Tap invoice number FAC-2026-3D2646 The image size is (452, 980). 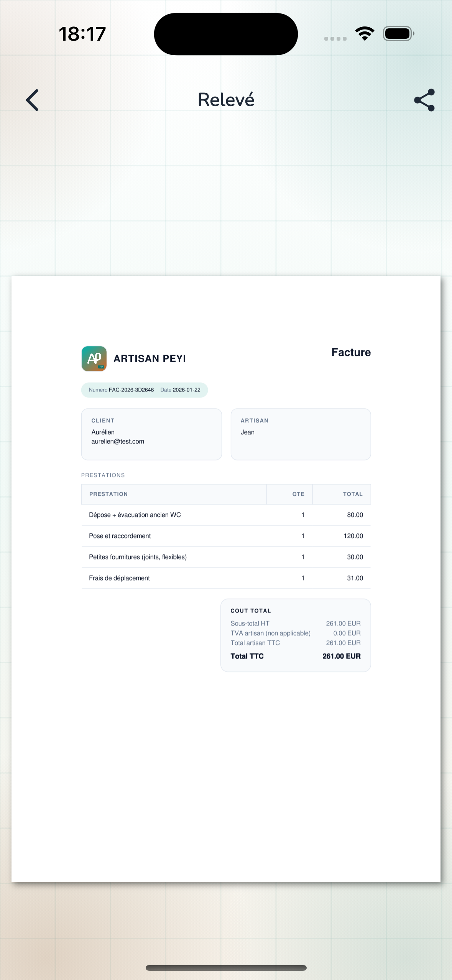tap(131, 390)
